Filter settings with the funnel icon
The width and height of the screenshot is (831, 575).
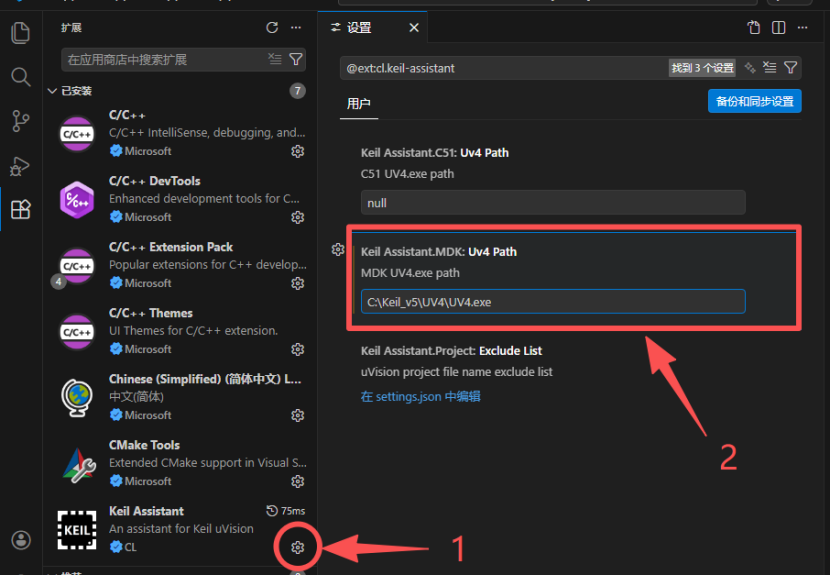tap(790, 68)
